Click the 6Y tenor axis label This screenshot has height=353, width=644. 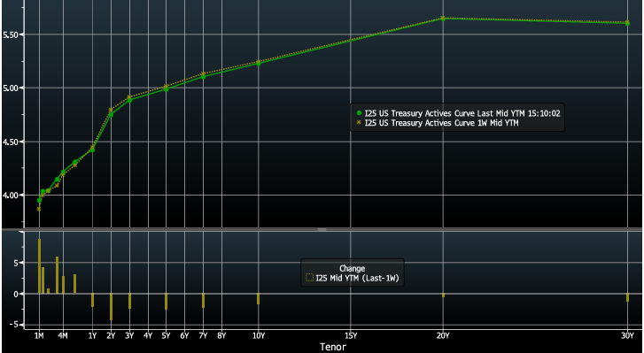click(184, 336)
